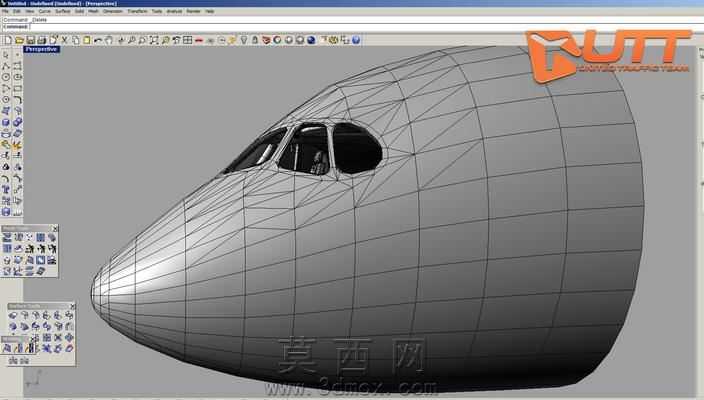Viewport: 704px width, 400px height.
Task: Click the Hide objects light bulb icon
Action: (244, 40)
